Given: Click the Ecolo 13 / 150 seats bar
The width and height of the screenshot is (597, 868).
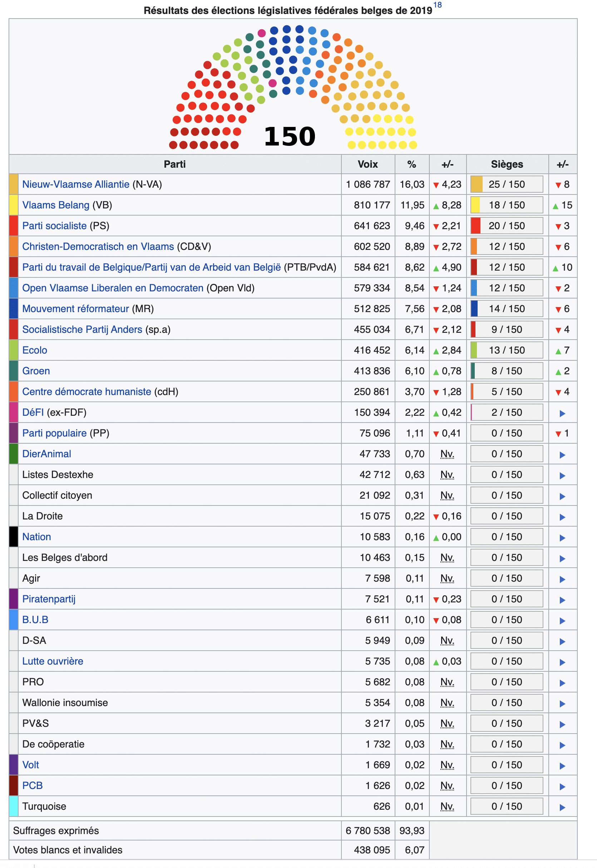Looking at the screenshot, I should point(507,350).
